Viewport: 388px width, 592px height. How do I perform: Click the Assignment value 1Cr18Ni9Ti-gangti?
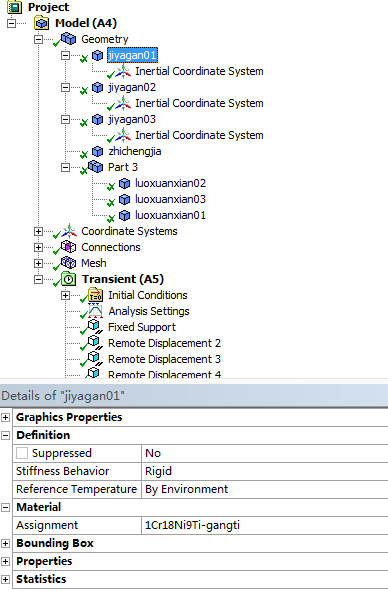[265, 525]
